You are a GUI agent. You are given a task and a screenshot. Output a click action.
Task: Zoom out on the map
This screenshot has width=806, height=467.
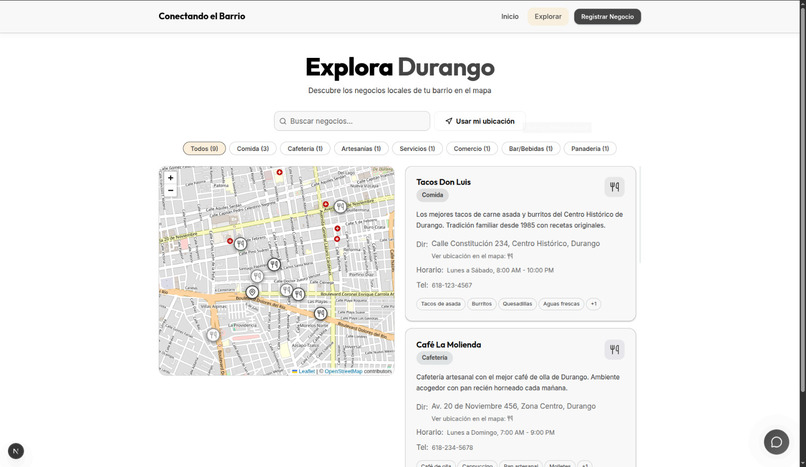170,191
